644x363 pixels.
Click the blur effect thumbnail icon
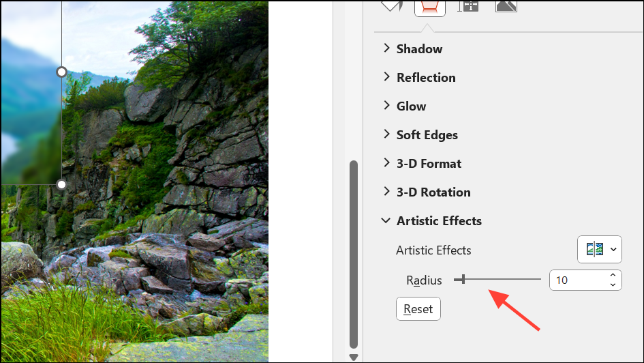[x=594, y=249]
